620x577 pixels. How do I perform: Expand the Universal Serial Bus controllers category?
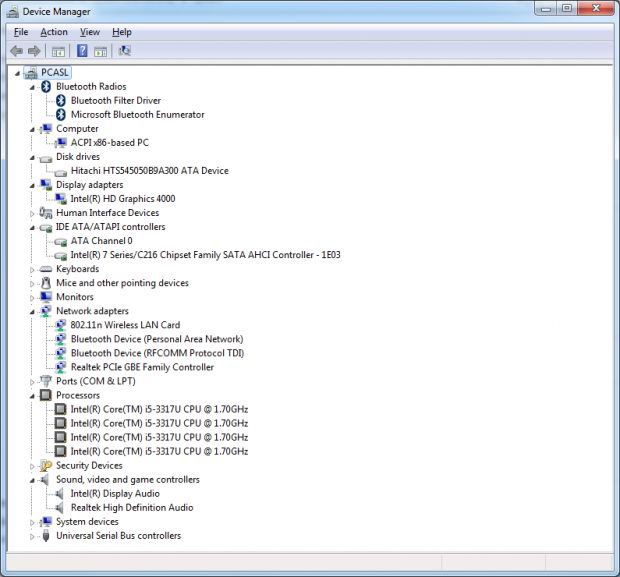click(33, 536)
